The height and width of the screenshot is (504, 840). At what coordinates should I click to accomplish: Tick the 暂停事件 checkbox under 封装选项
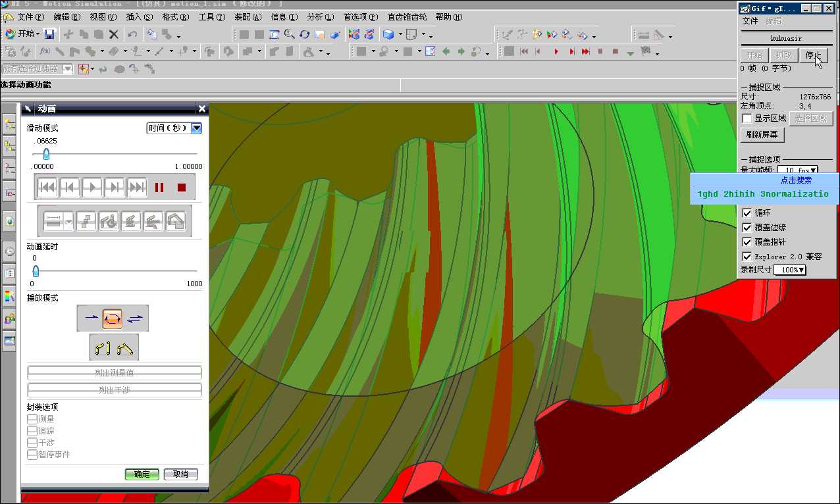point(32,455)
